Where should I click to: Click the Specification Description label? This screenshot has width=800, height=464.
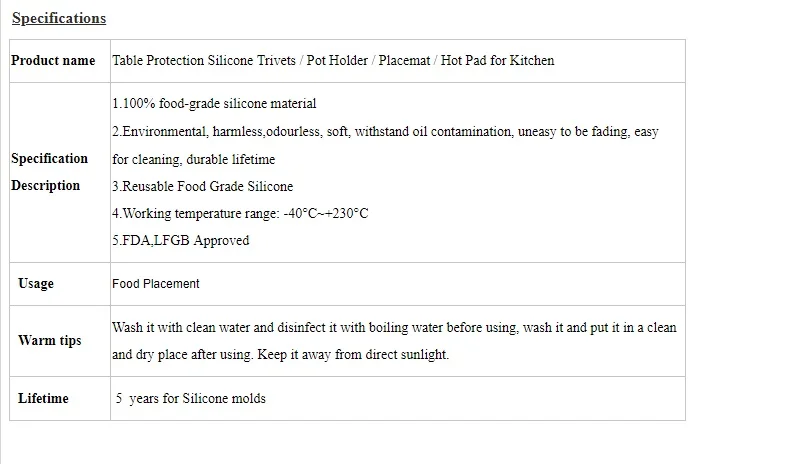tap(49, 172)
